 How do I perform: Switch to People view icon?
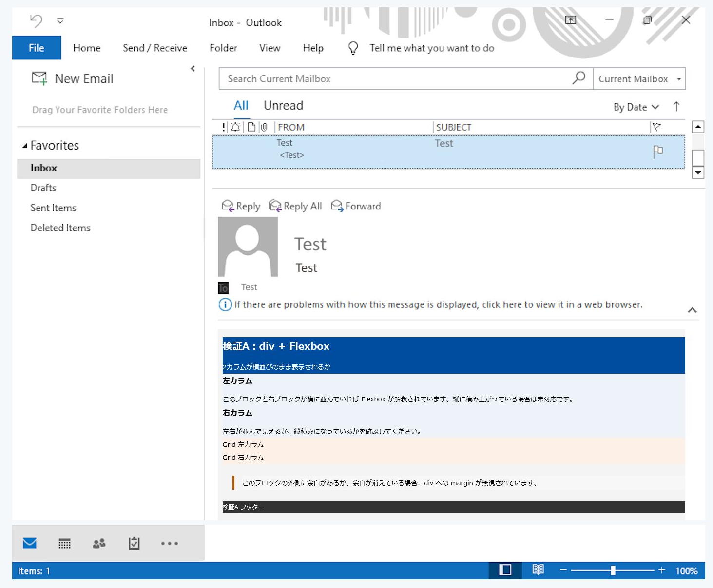[x=99, y=543]
